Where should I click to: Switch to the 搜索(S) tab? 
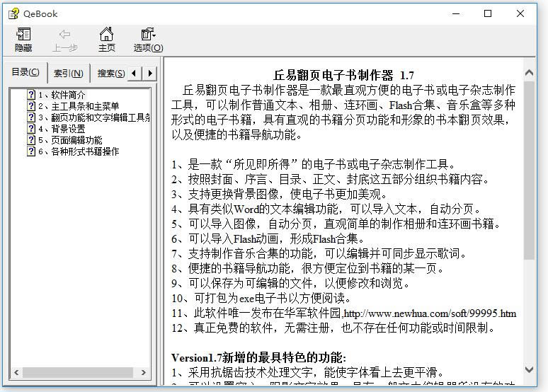pyautogui.click(x=110, y=74)
